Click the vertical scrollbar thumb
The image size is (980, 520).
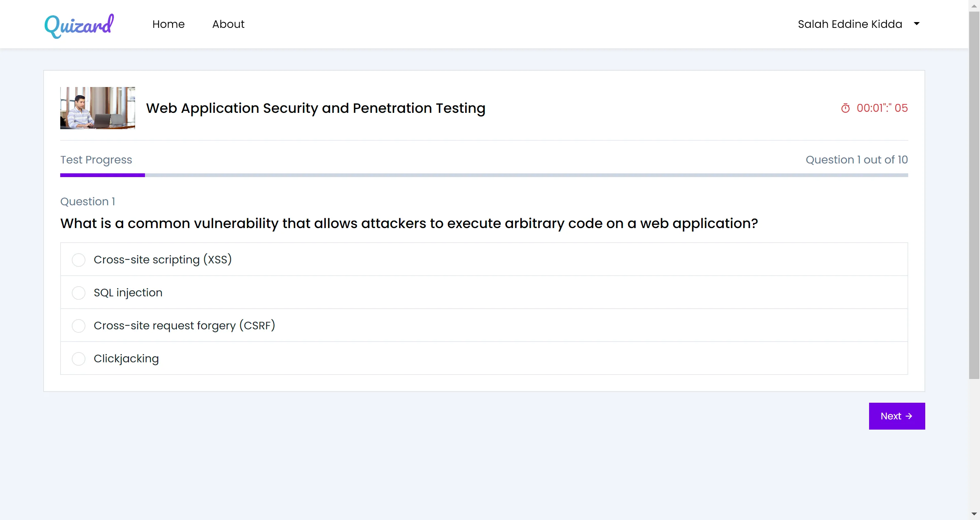coord(974,195)
